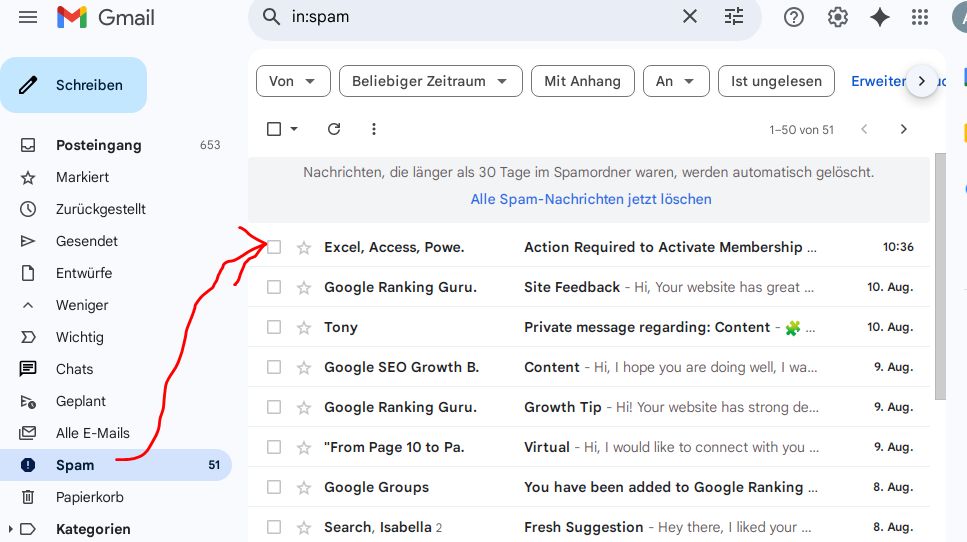Open Action Required to Activate Membership email

[x=589, y=247]
